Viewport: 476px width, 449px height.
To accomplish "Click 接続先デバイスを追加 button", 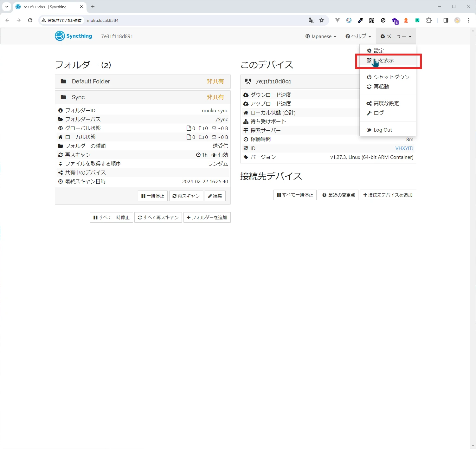I will pyautogui.click(x=388, y=195).
